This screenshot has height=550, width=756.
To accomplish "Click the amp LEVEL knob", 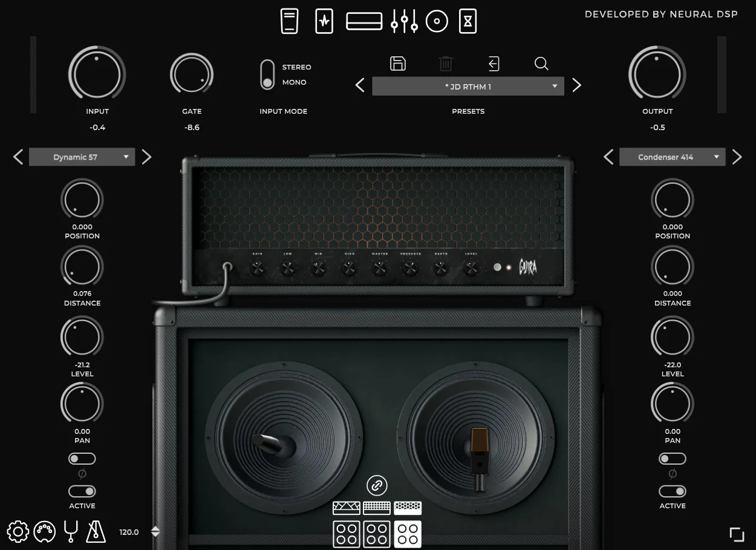I will coord(471,267).
